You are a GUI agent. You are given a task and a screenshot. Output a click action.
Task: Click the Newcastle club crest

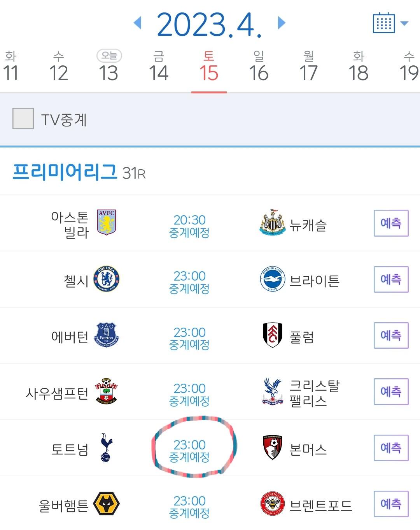pyautogui.click(x=272, y=223)
